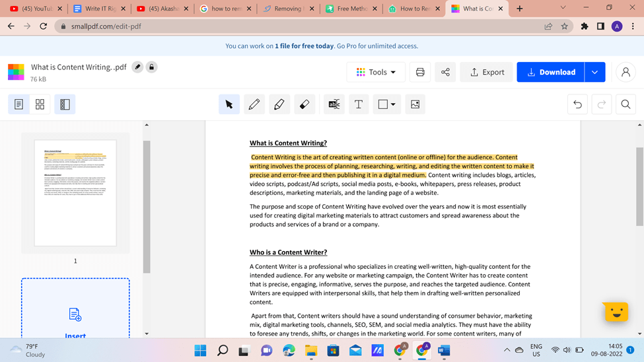This screenshot has height=362, width=644.
Task: Switch to the Removing tab
Action: [x=289, y=9]
